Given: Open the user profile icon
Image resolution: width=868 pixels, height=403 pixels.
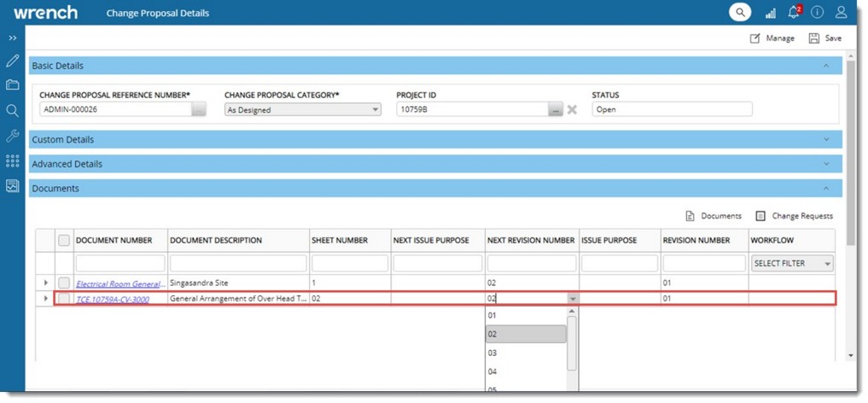Looking at the screenshot, I should point(842,13).
